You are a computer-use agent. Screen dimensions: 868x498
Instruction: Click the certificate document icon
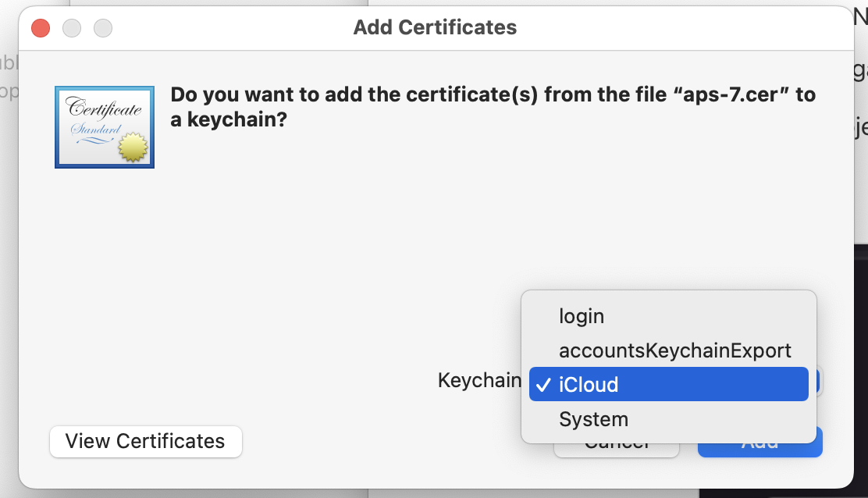[x=104, y=126]
